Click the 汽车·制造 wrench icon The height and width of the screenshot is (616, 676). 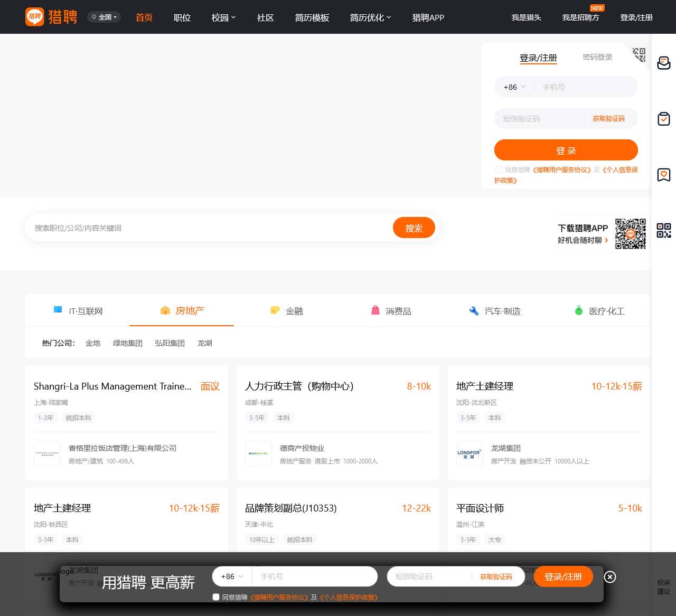pos(474,311)
